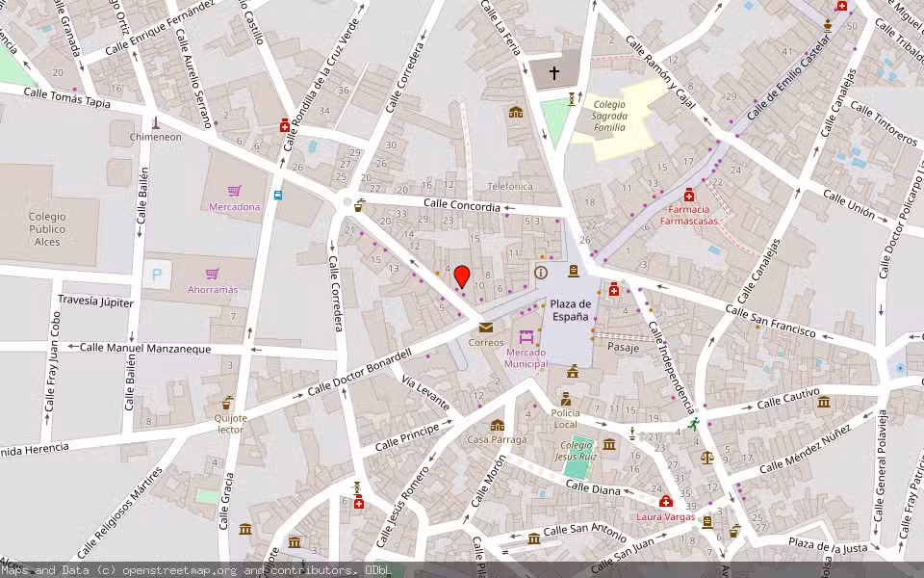Select the Quijote lector café icon
The height and width of the screenshot is (578, 924).
(x=227, y=404)
